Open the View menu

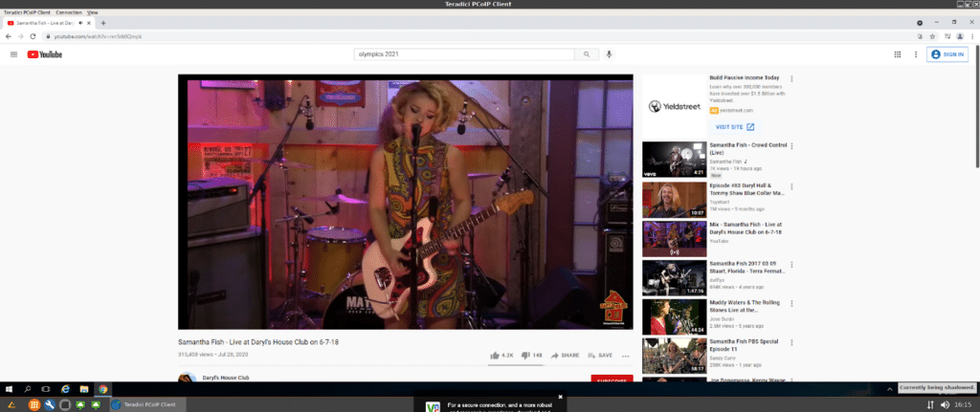point(93,12)
